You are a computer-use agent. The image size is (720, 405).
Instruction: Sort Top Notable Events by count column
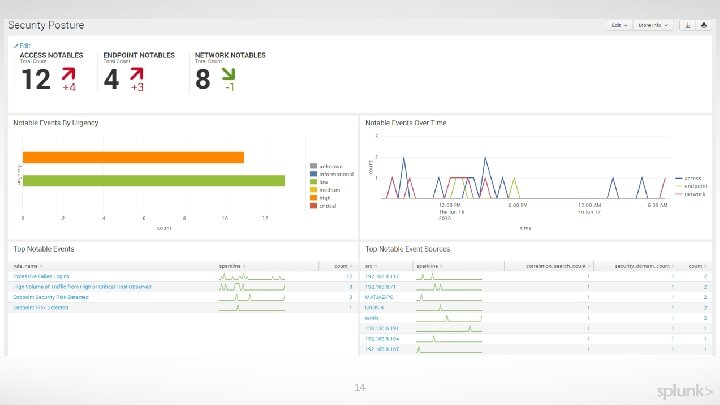tap(343, 266)
